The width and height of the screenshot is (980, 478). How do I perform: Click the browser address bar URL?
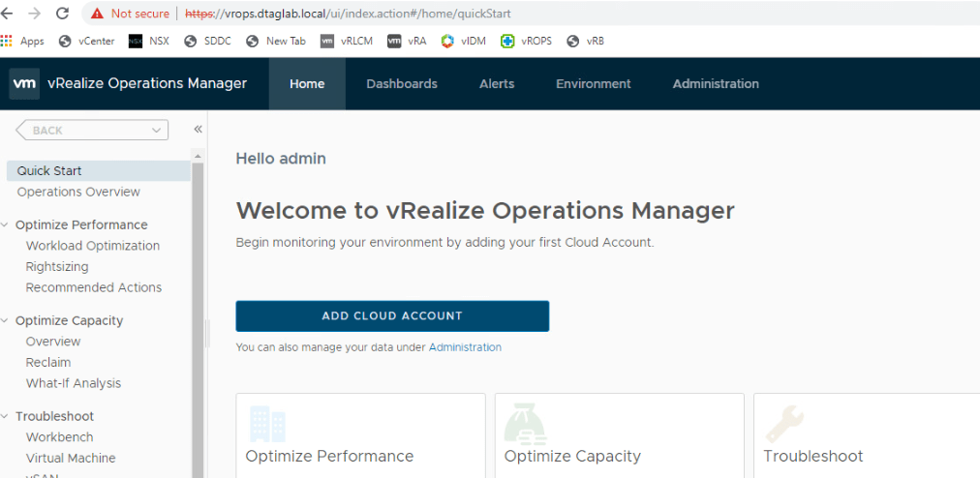[x=387, y=14]
